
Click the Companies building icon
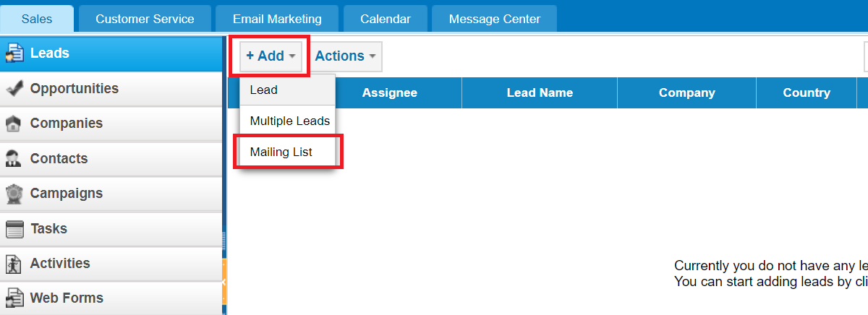[x=14, y=124]
